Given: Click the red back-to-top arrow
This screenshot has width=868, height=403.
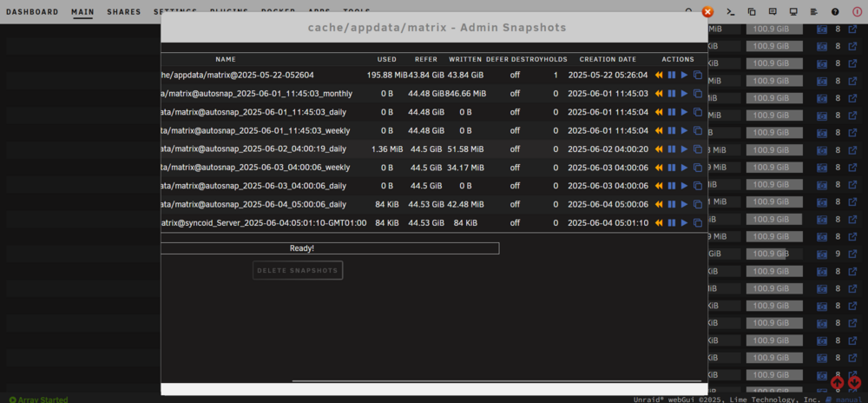Looking at the screenshot, I should [x=838, y=382].
